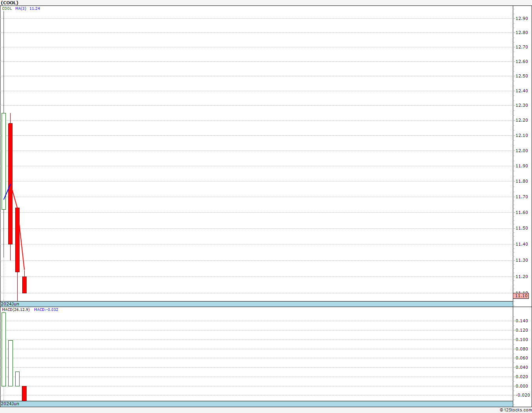
Task: Click the 11.24 moving average value
Action: tap(35, 9)
